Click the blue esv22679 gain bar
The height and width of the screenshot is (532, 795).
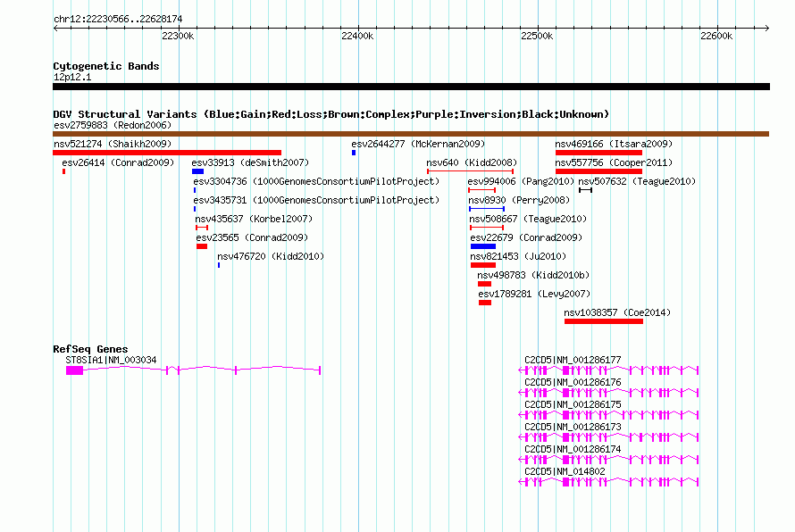(x=483, y=246)
